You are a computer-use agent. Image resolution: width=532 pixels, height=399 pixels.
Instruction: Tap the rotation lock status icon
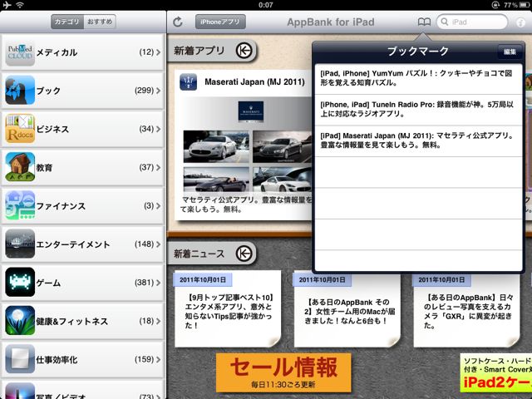click(496, 5)
